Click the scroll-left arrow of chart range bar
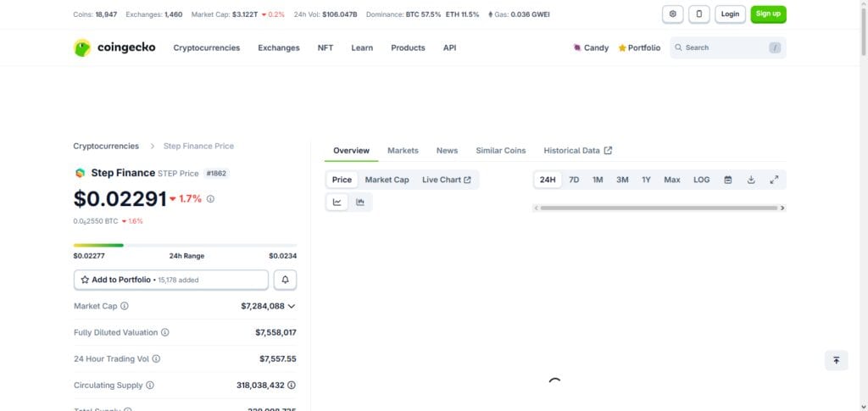 [536, 208]
